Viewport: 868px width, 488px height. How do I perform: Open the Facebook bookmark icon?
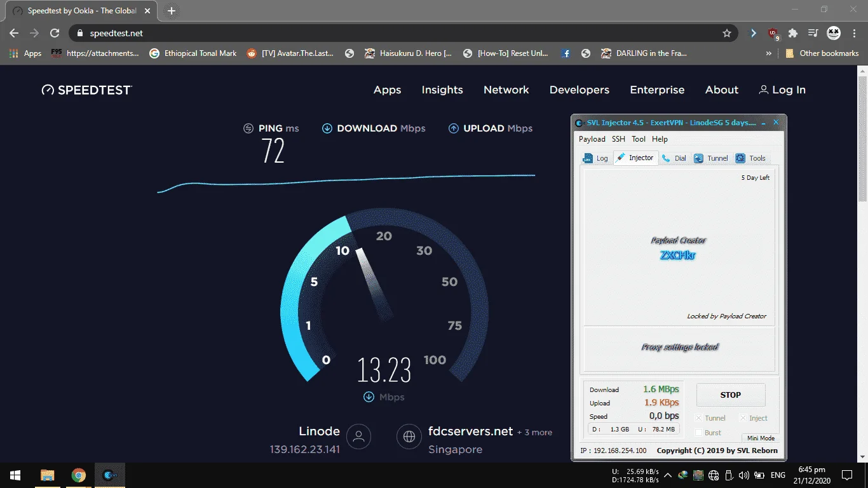click(x=566, y=53)
